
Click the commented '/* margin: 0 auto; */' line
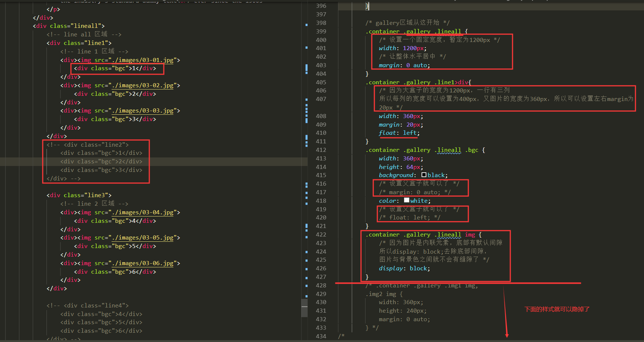click(x=415, y=192)
